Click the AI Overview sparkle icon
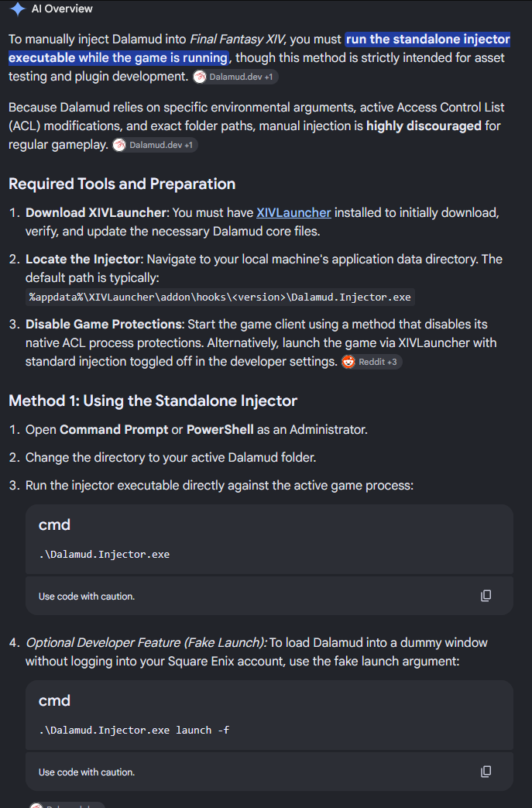532x808 pixels. (17, 9)
